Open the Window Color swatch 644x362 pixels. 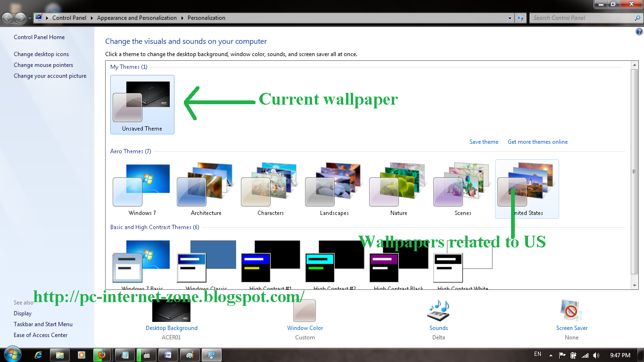pos(305,311)
